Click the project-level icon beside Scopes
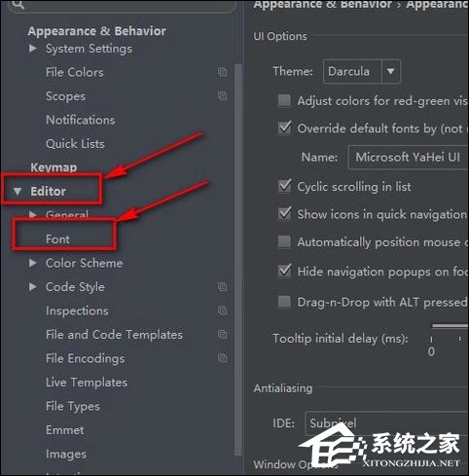Viewport: 469px width, 476px height. click(x=222, y=95)
